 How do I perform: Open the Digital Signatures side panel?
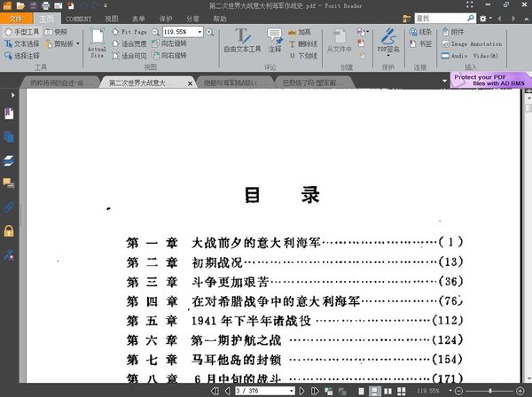[x=9, y=254]
